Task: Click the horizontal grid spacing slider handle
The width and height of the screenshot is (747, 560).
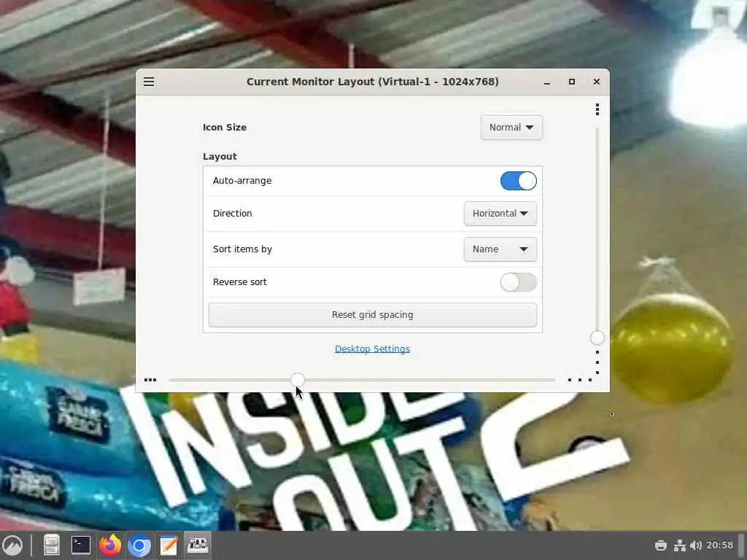Action: click(298, 380)
